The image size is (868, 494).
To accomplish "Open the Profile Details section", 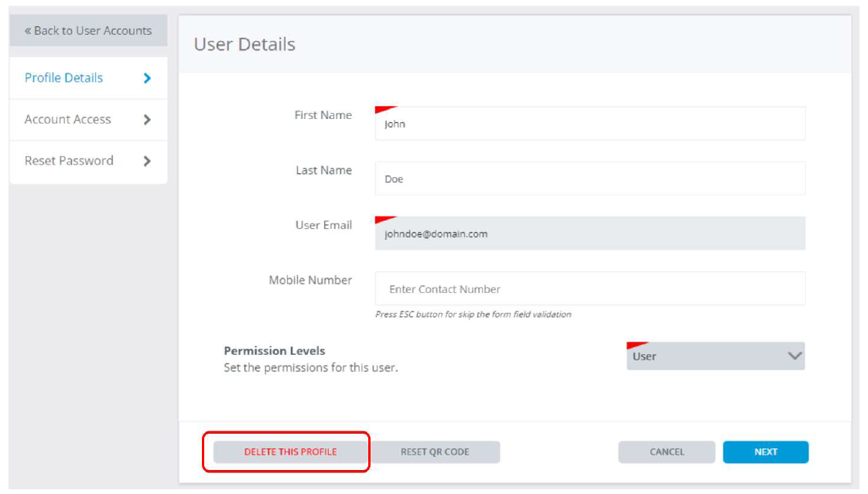I will tap(88, 78).
